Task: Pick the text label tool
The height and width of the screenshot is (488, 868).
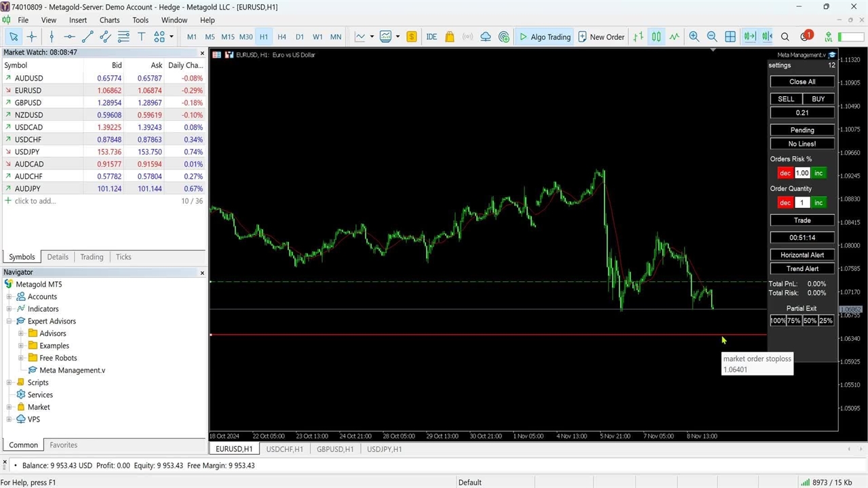Action: pyautogui.click(x=141, y=37)
